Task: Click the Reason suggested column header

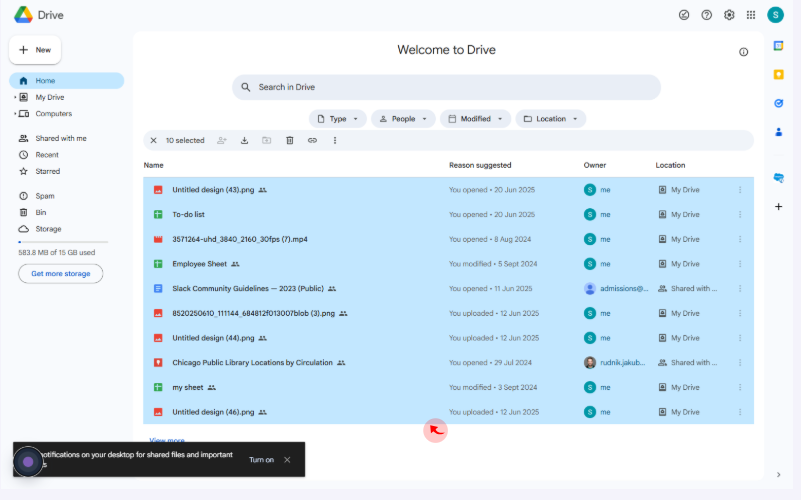Action: [x=480, y=165]
